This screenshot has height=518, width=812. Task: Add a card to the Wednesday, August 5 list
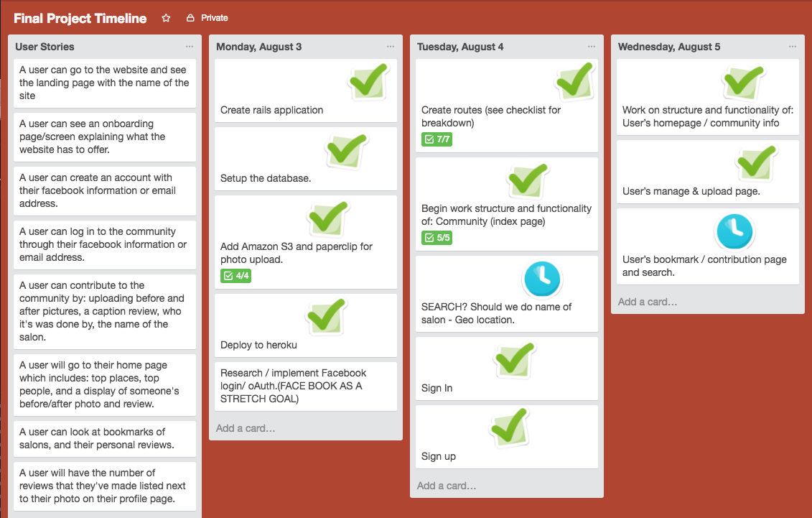coord(648,302)
